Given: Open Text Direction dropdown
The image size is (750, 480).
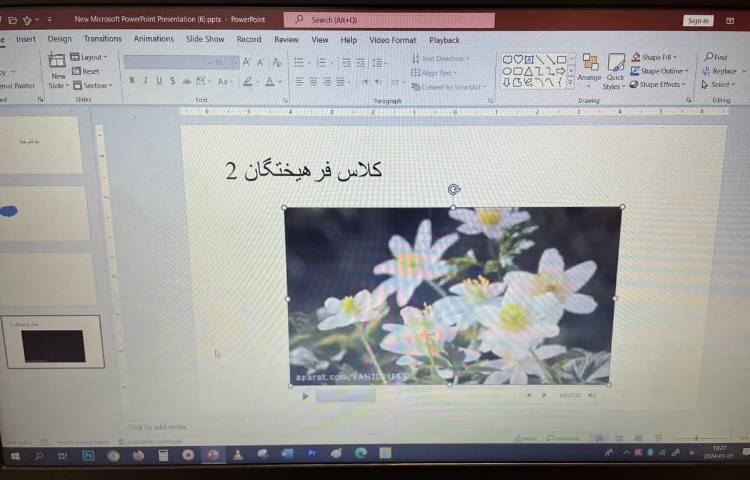Looking at the screenshot, I should pyautogui.click(x=441, y=58).
